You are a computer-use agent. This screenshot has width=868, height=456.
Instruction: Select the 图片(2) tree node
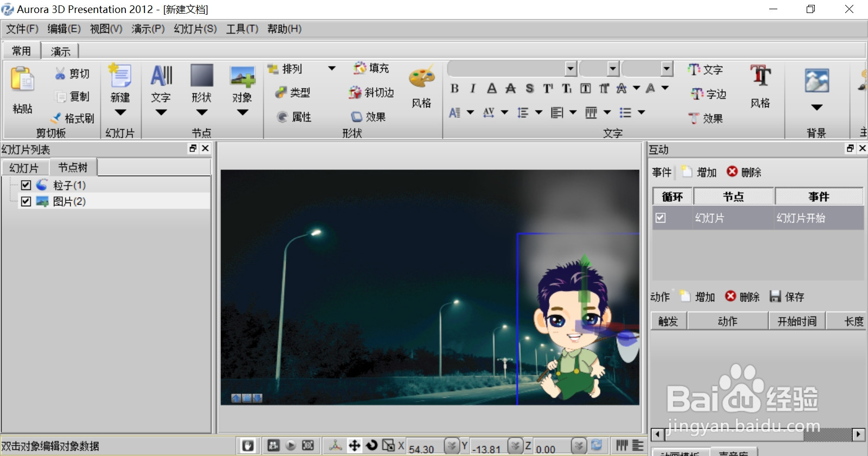coord(69,201)
